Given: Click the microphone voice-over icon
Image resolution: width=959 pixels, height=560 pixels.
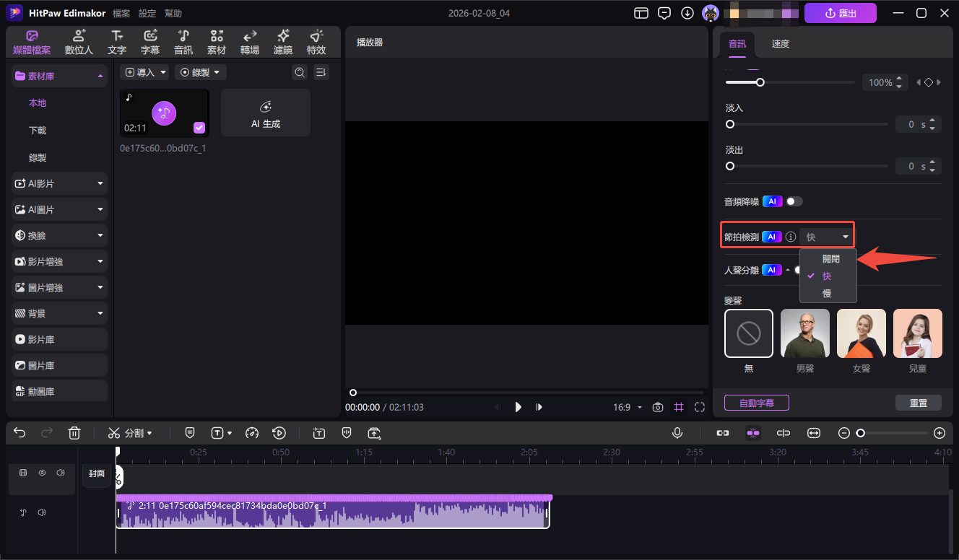Looking at the screenshot, I should [677, 433].
